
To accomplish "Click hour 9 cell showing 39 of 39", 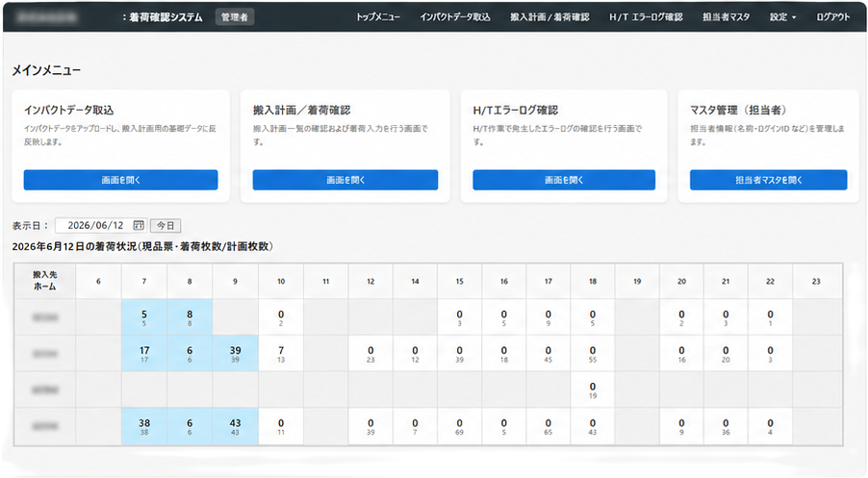I will point(235,353).
